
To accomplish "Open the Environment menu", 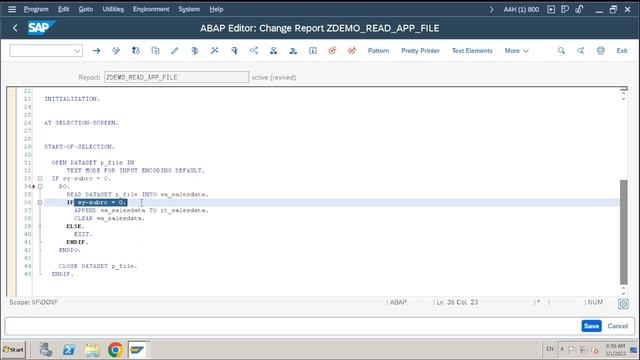I will point(151,9).
